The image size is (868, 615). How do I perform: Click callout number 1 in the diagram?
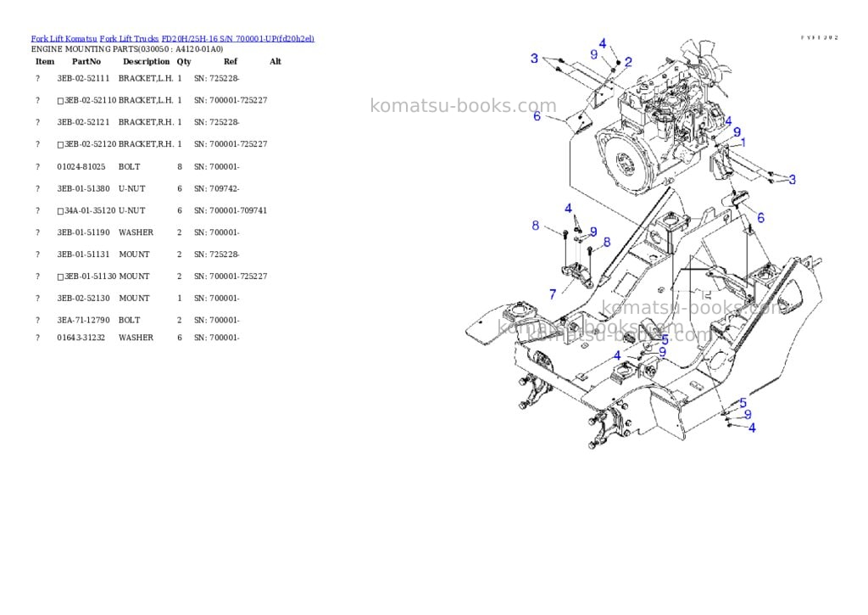[x=743, y=143]
